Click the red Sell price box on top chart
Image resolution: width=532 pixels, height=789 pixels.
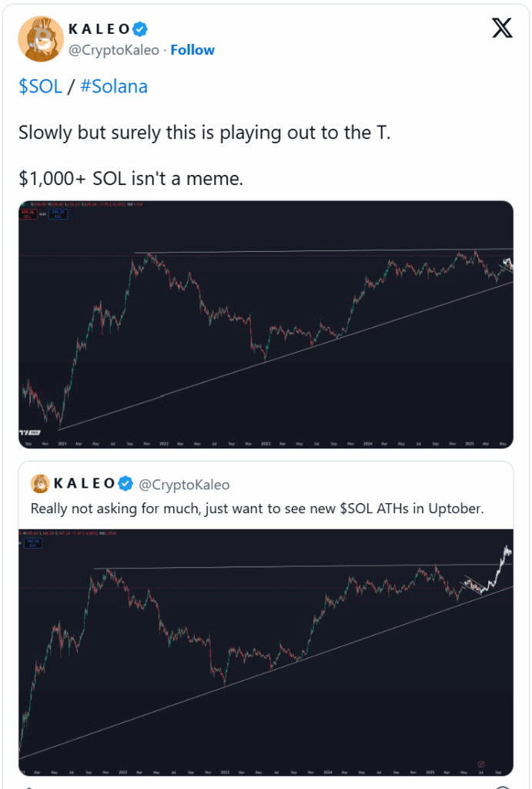[x=28, y=214]
